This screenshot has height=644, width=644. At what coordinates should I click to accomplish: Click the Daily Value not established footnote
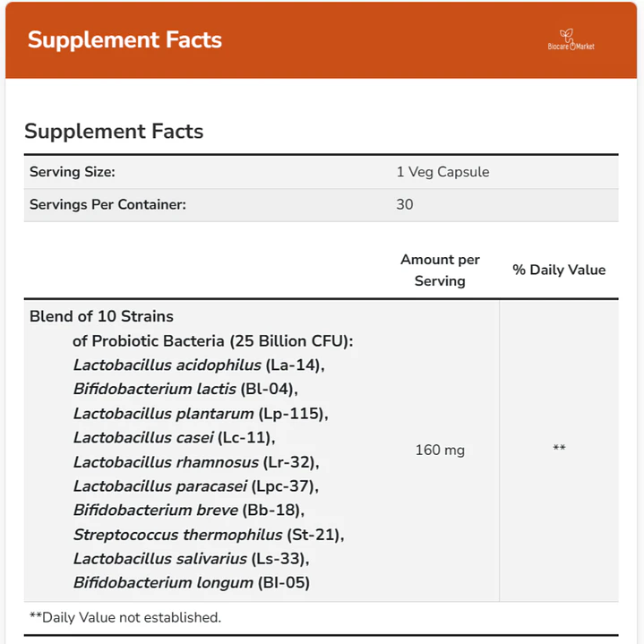125,617
